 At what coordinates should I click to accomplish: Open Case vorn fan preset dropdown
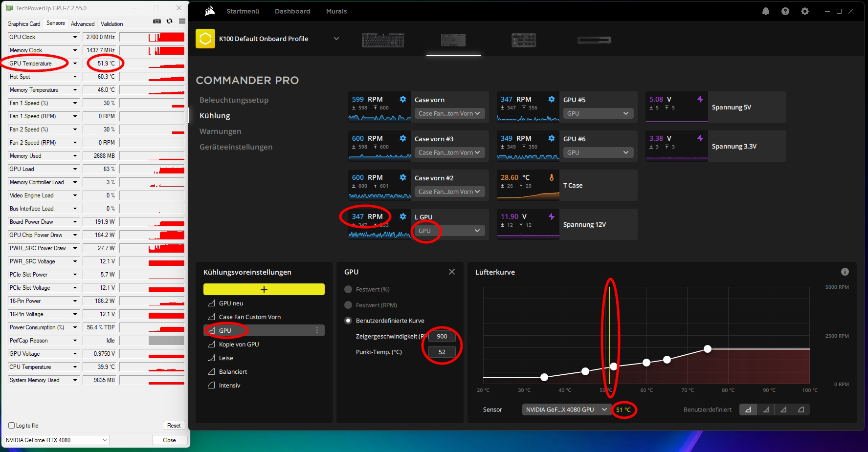point(450,113)
